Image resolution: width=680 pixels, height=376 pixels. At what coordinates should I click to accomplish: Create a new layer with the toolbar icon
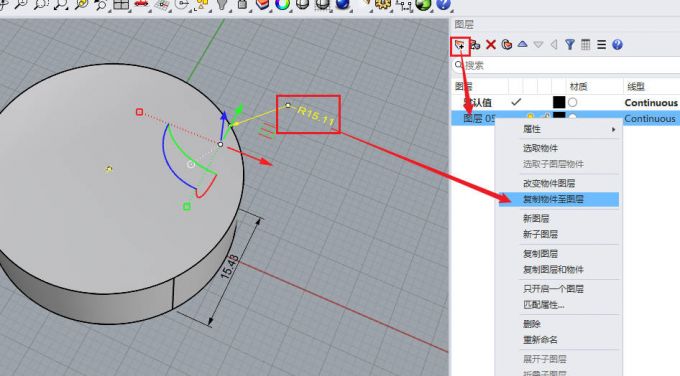(460, 45)
